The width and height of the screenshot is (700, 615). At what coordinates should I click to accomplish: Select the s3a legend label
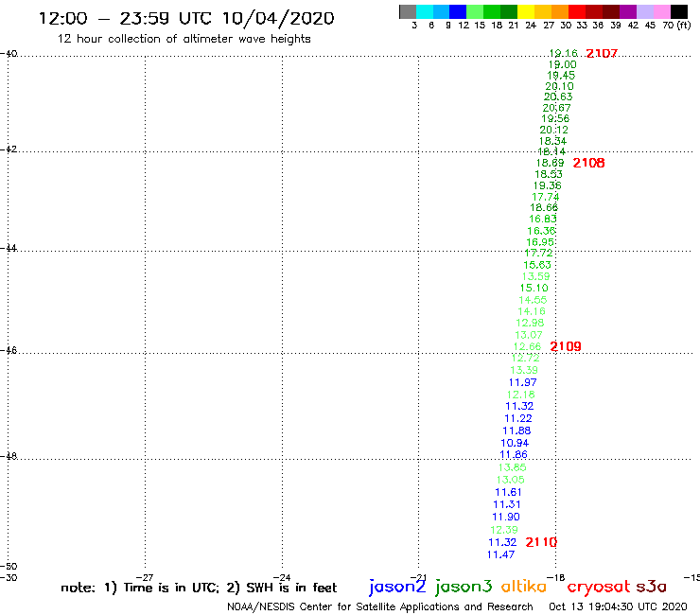651,587
